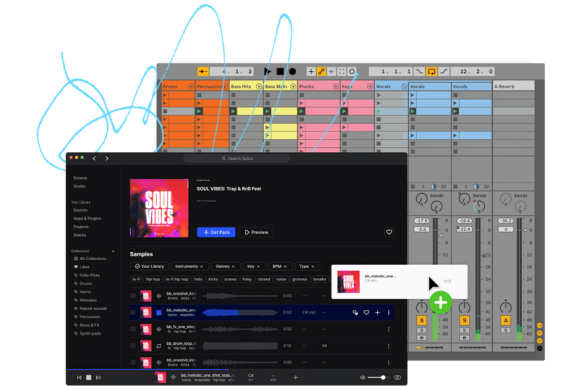
Task: Click the Ableton stop button
Action: click(x=280, y=71)
